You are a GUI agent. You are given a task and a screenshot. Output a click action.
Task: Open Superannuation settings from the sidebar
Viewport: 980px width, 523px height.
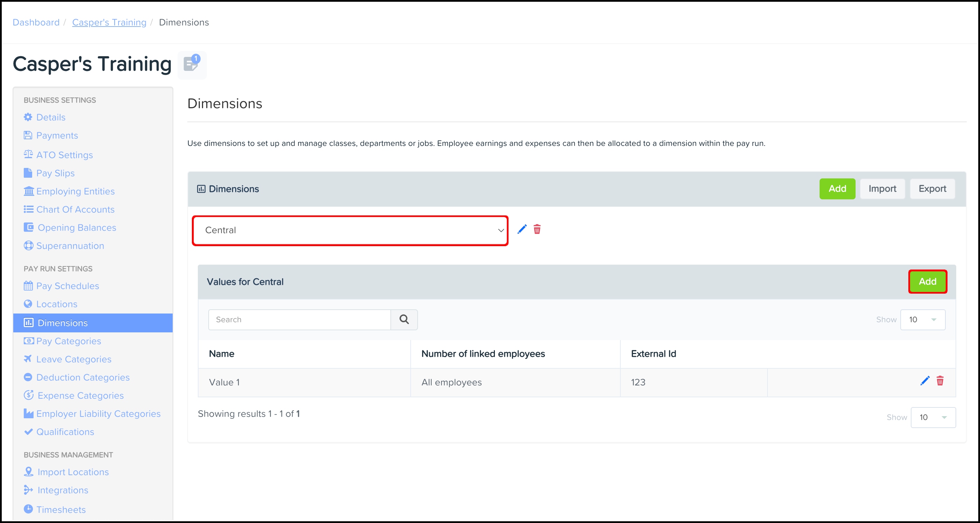click(70, 245)
